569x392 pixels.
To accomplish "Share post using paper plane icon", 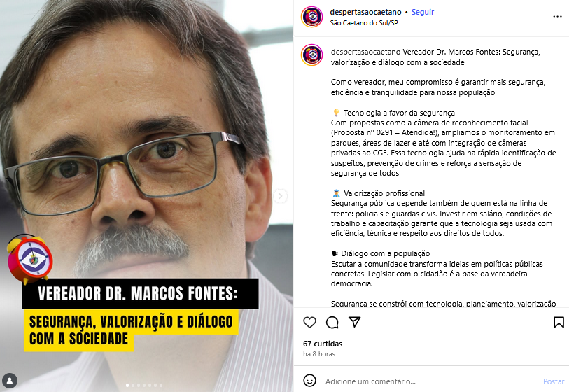I will point(355,322).
